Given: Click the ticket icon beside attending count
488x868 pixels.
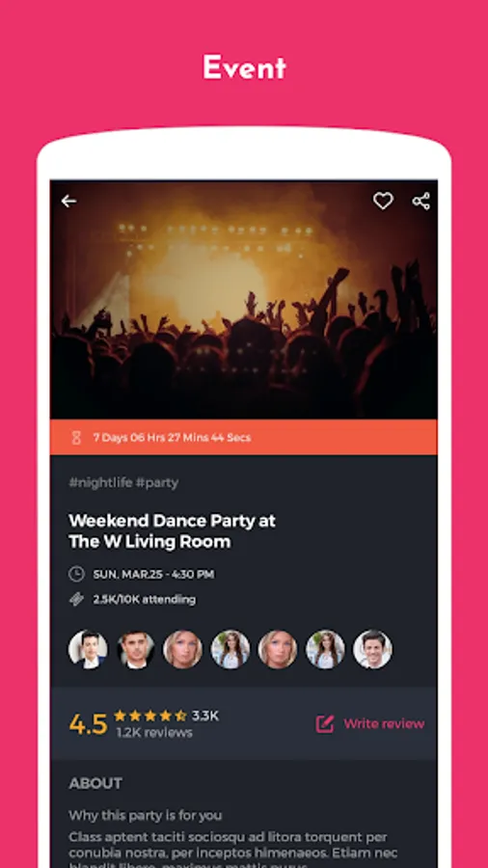Looking at the screenshot, I should [76, 599].
